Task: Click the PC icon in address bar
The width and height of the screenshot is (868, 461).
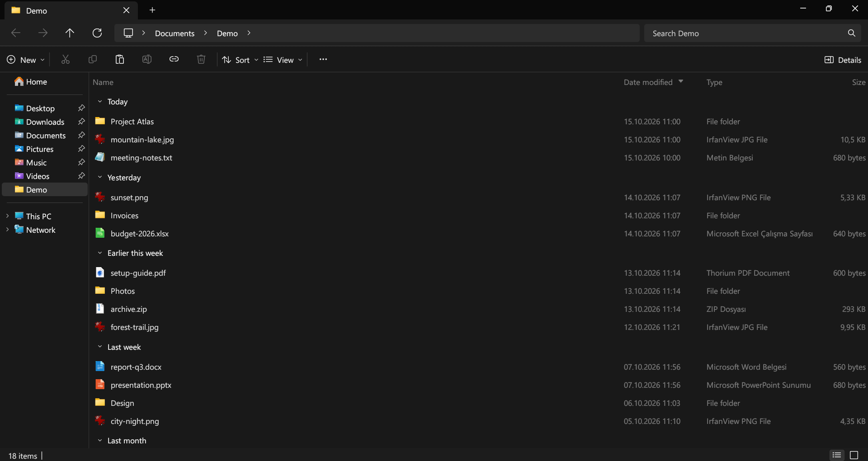Action: coord(128,33)
